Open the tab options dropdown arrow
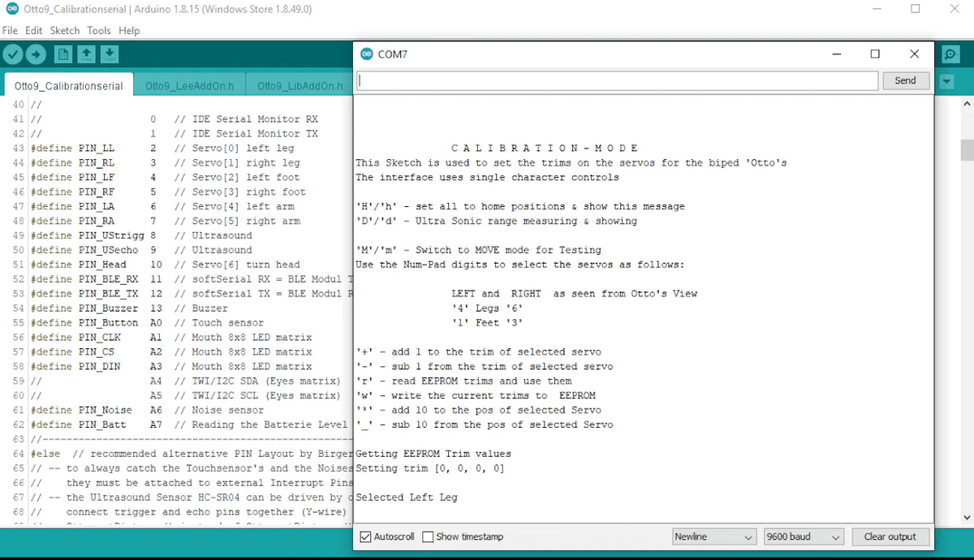 click(x=946, y=81)
